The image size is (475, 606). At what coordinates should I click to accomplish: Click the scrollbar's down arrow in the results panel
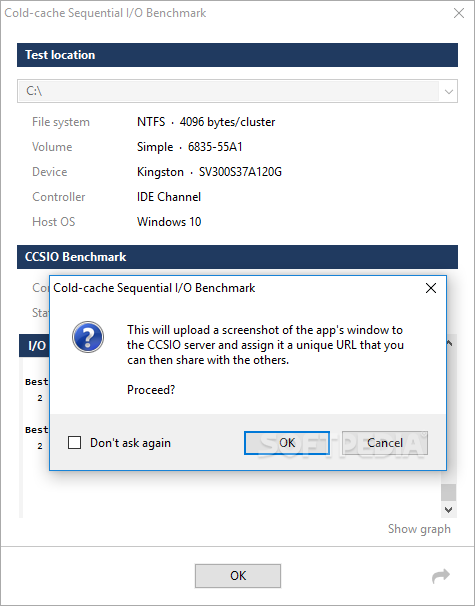coord(449,510)
